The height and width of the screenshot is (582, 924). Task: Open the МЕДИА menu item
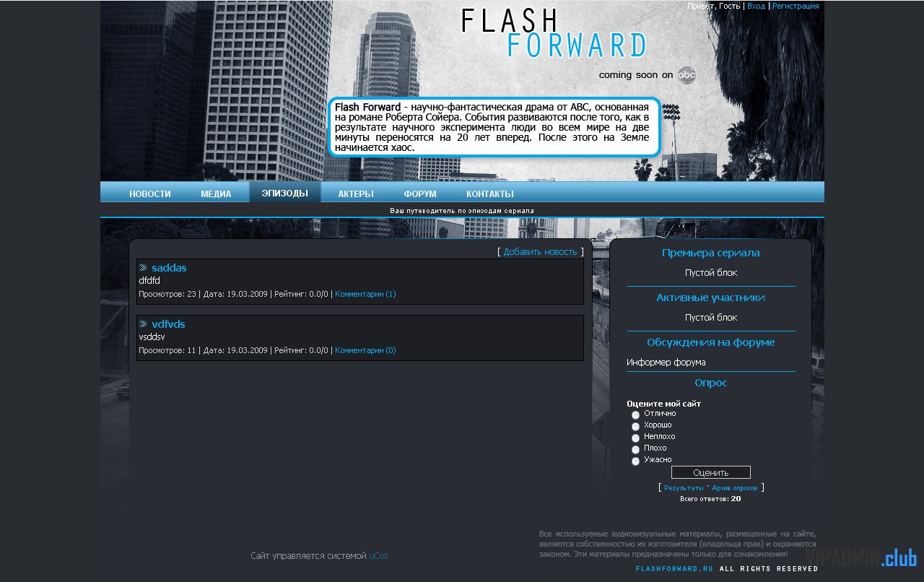point(216,194)
